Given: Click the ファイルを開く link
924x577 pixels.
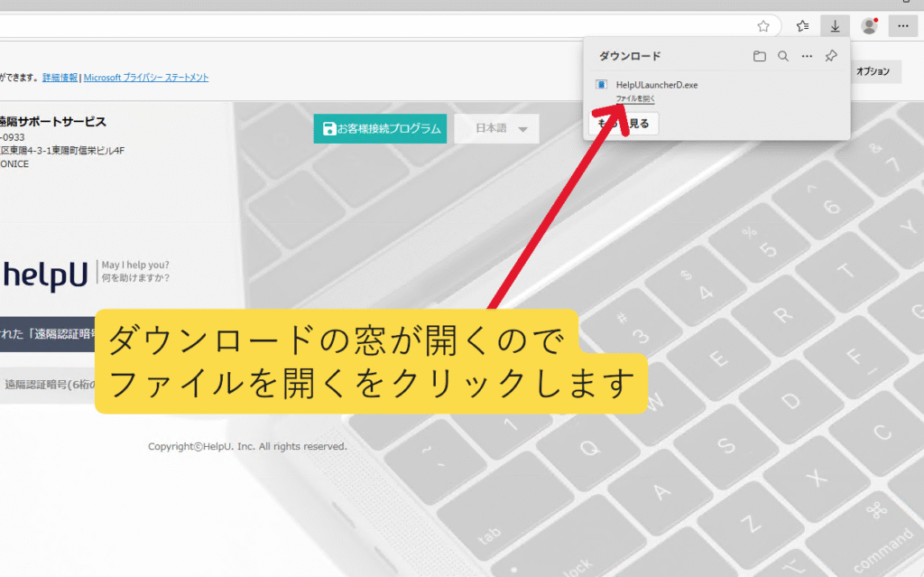Looking at the screenshot, I should point(635,98).
